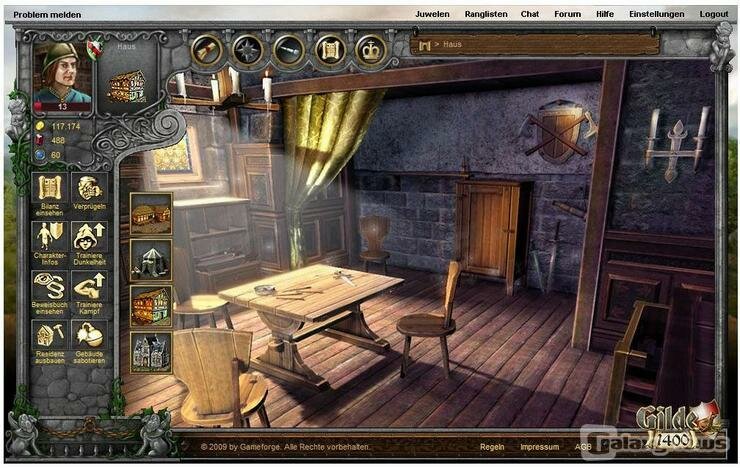Select the tent building thumbnail
Image resolution: width=740 pixels, height=468 pixels.
151,259
